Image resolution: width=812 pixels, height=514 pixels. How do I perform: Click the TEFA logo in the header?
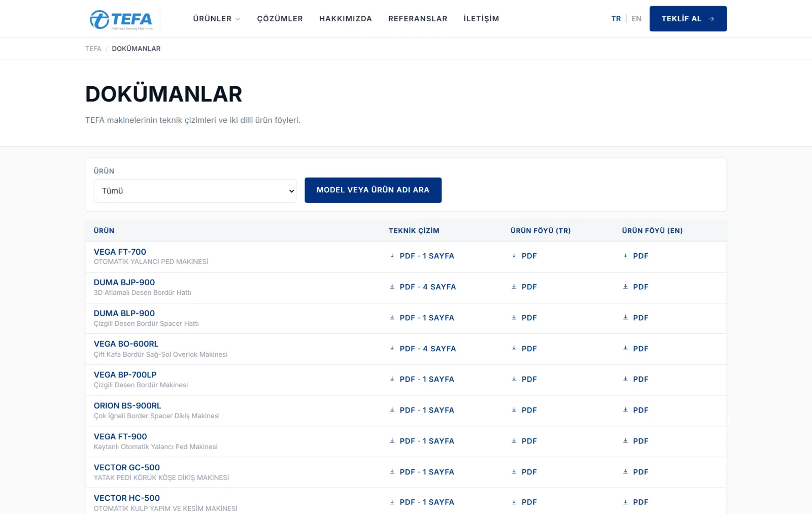(x=121, y=20)
